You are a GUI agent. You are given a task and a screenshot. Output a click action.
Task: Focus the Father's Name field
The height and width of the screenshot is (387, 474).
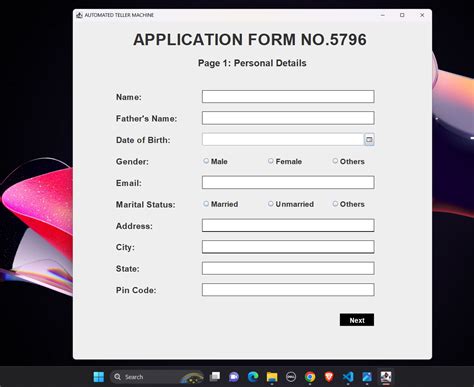coord(288,118)
